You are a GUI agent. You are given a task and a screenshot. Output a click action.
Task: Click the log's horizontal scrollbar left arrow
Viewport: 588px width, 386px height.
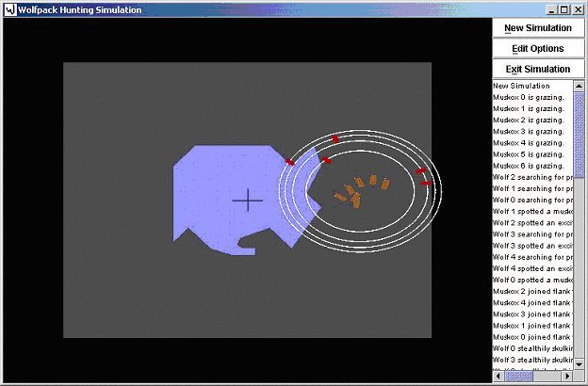498,377
